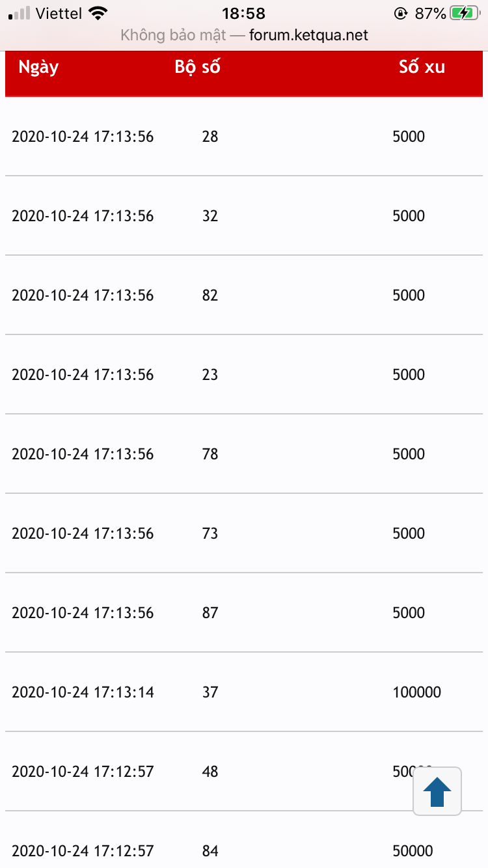Tap the number 23 entry

pos(210,375)
